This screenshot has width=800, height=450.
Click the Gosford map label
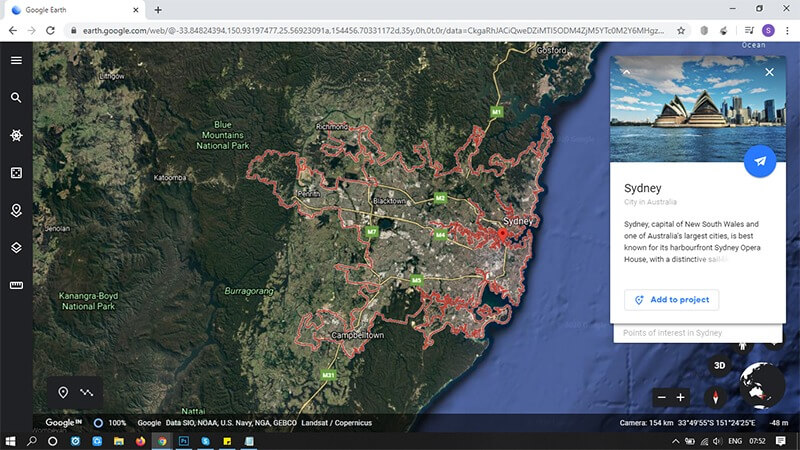point(552,50)
